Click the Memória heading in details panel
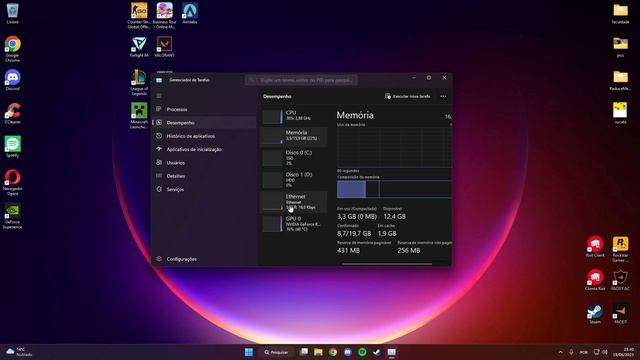The image size is (640, 360). pyautogui.click(x=355, y=115)
